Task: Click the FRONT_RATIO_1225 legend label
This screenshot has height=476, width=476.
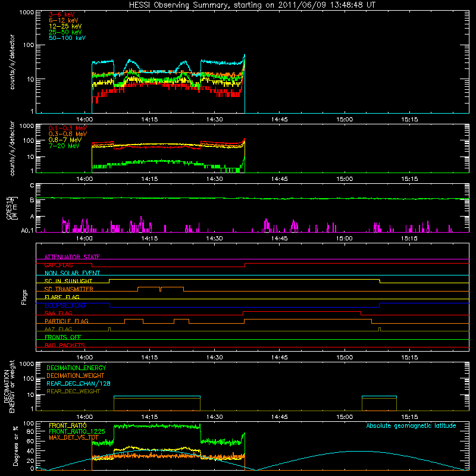Action: pos(77,431)
